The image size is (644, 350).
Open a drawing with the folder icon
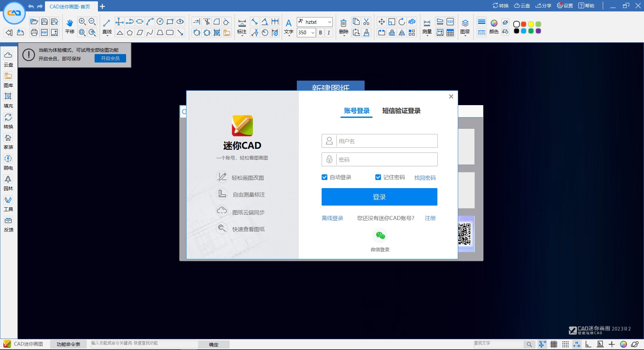pyautogui.click(x=34, y=22)
